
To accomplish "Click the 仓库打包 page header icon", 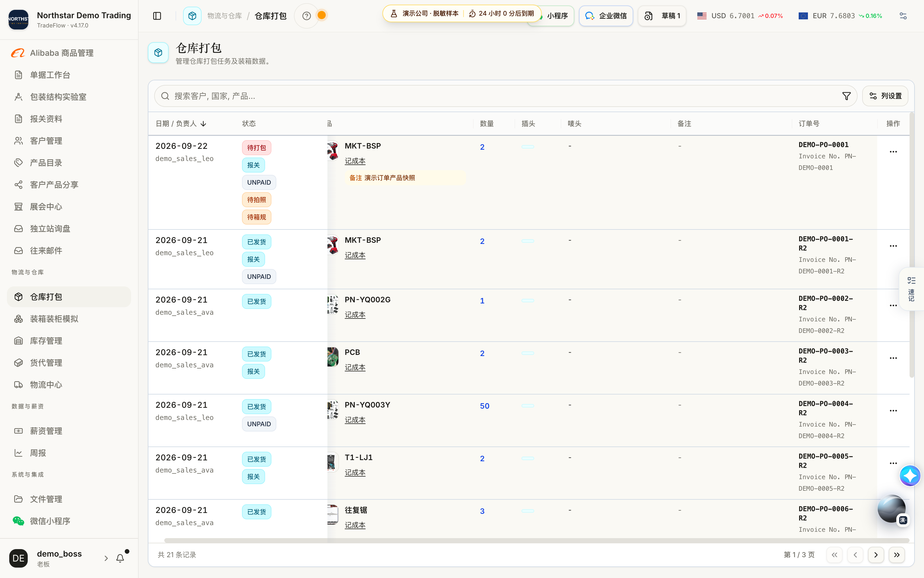I will [158, 53].
